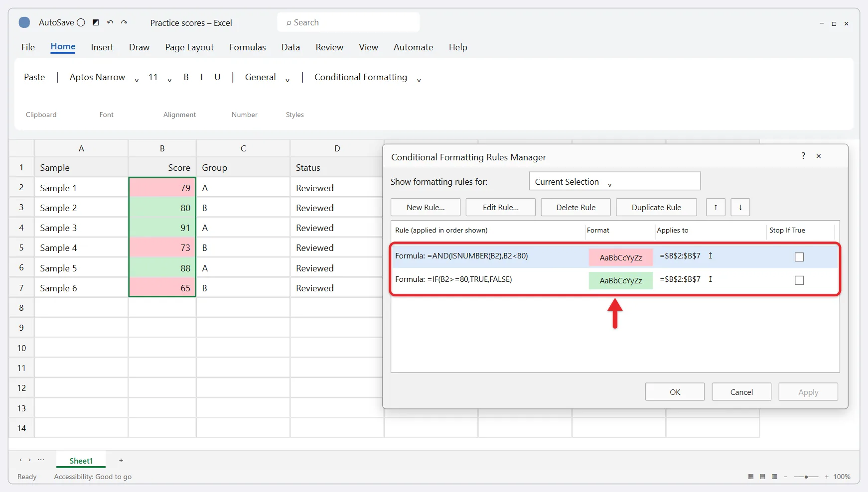Click the Search box in title bar
Viewport: 868px width, 492px height.
pos(348,22)
